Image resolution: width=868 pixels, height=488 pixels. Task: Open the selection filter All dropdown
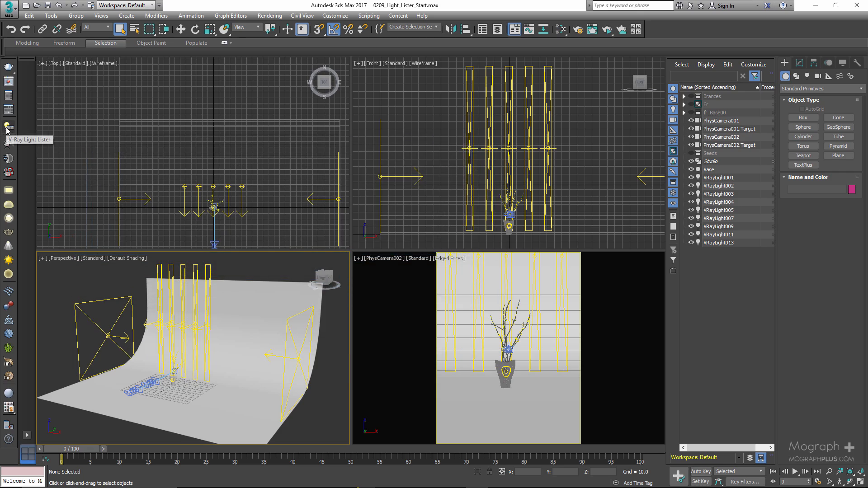pos(97,27)
